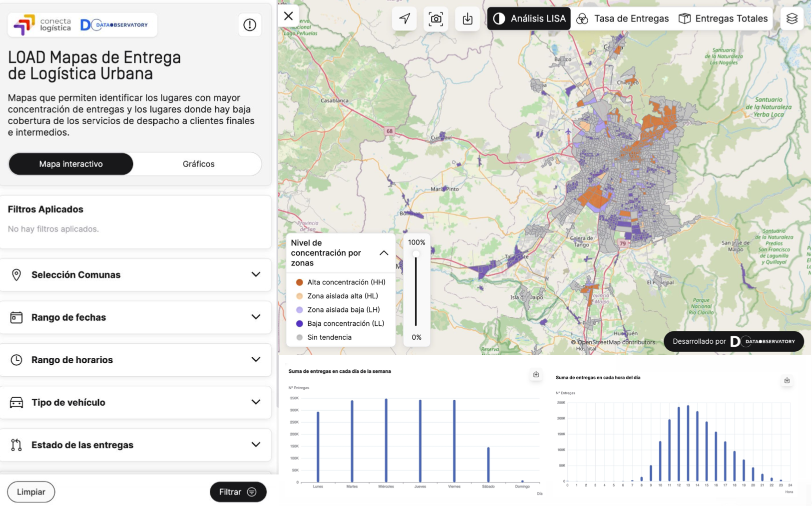Close the map panel with X icon
The height and width of the screenshot is (506, 812).
click(x=288, y=16)
